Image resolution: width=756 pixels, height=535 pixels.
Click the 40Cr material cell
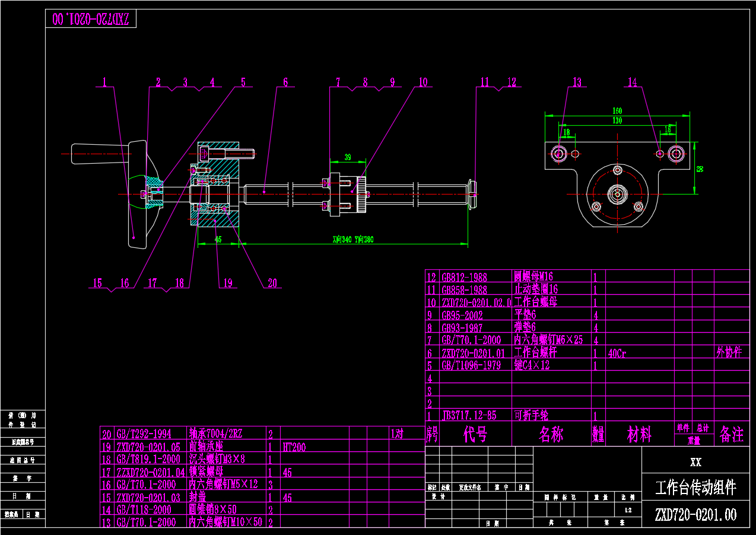point(618,353)
